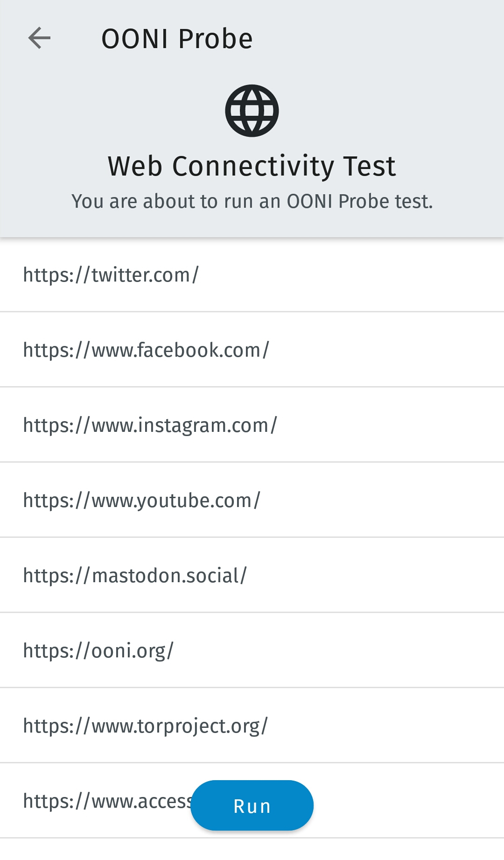This screenshot has height=860, width=504.
Task: Select the mastodon.social URL row
Action: pos(135,576)
